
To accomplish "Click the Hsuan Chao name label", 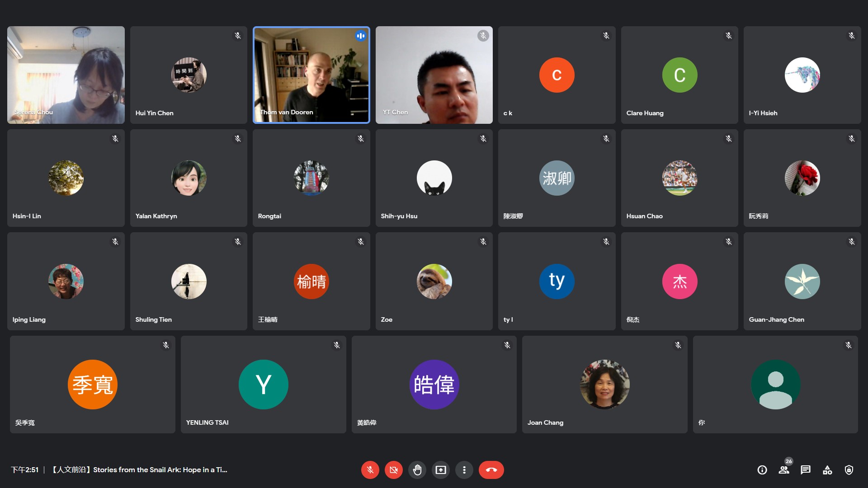I will (644, 216).
